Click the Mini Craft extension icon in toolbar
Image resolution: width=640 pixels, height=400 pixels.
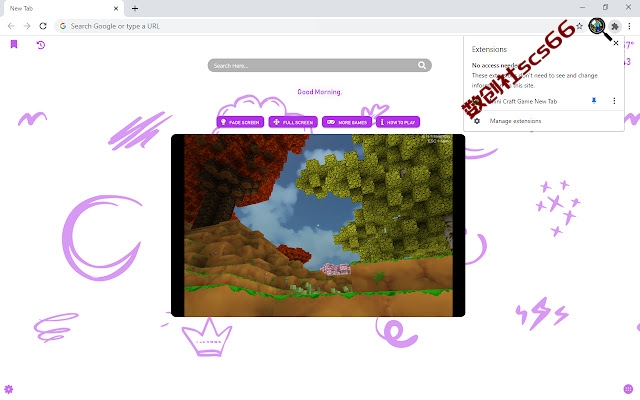(597, 26)
